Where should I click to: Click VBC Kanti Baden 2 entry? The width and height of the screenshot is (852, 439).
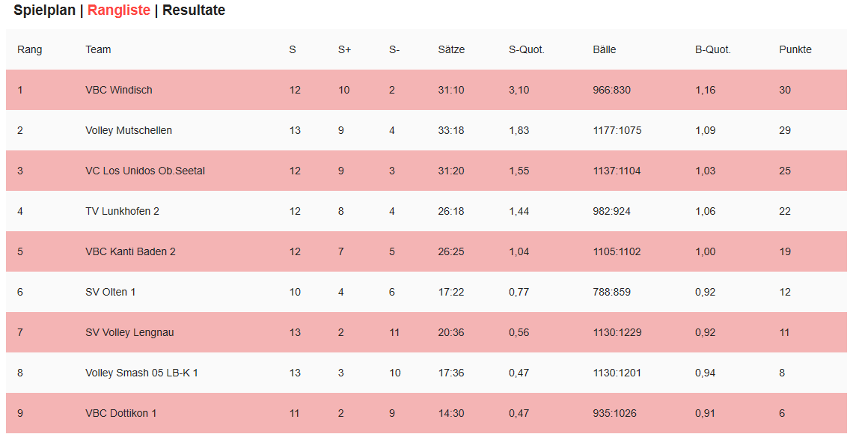130,252
